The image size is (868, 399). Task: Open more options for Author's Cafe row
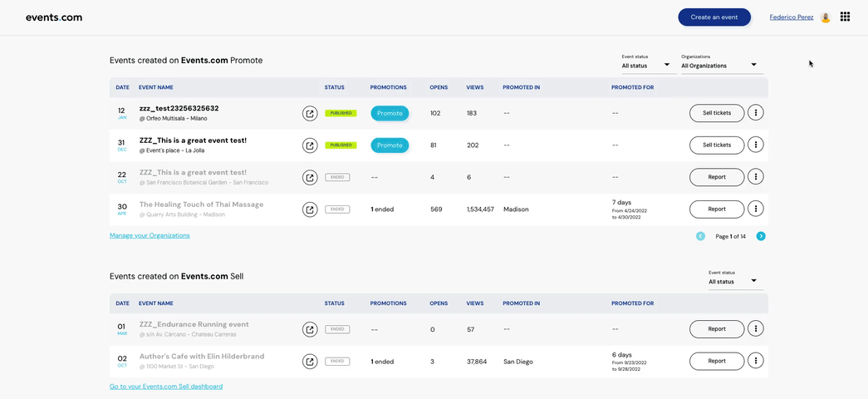pos(756,361)
